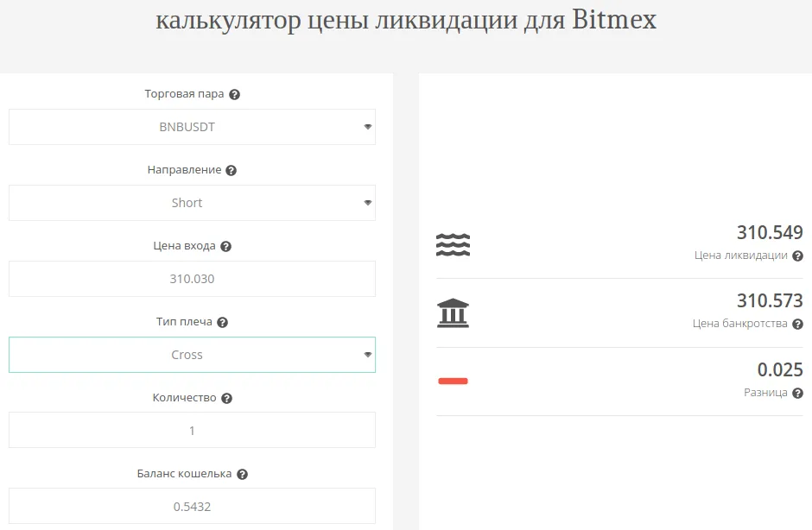Click the bankruptcy price value 310.573
812x530 pixels.
point(770,300)
